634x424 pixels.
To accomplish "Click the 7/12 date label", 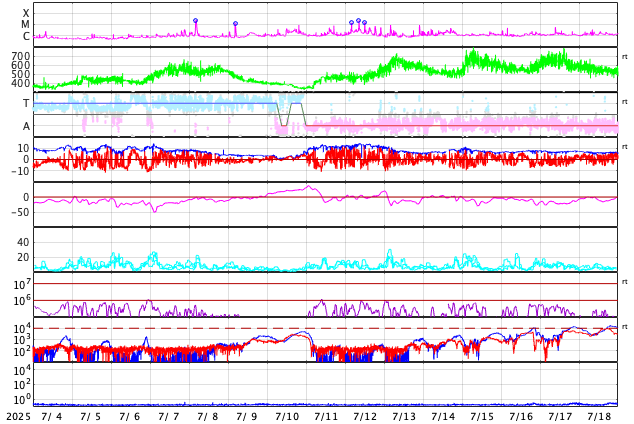I will [365, 417].
